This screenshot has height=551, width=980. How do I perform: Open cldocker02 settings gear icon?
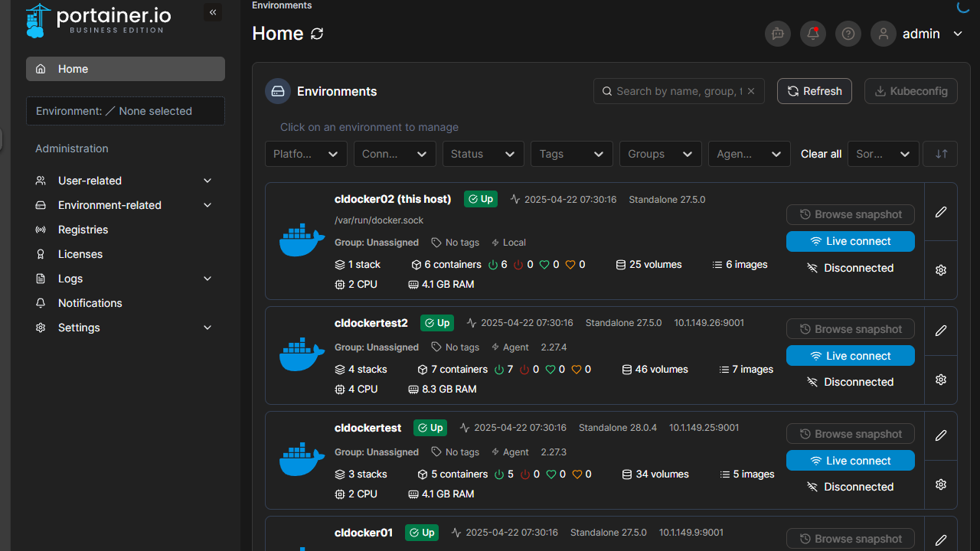[941, 270]
